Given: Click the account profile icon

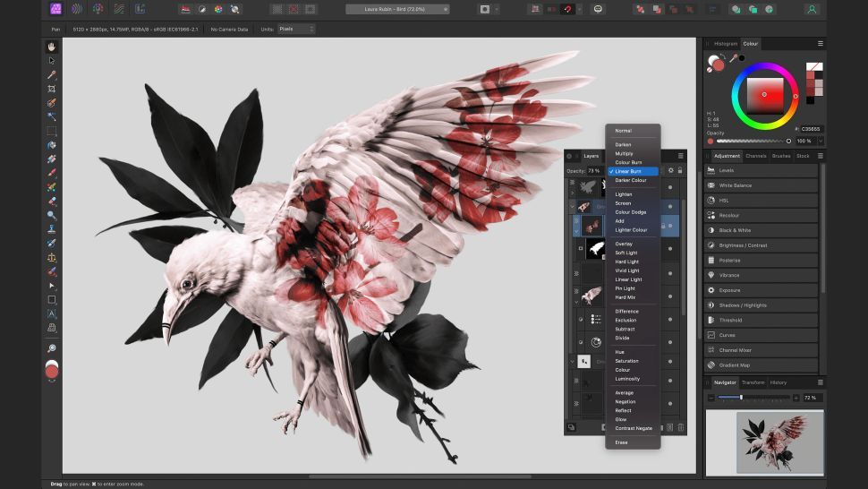Looking at the screenshot, I should (x=812, y=9).
